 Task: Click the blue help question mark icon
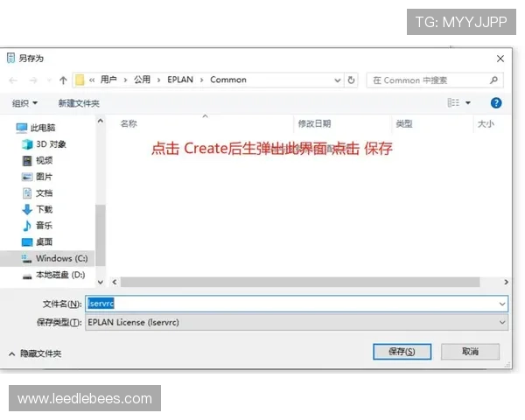(x=496, y=103)
